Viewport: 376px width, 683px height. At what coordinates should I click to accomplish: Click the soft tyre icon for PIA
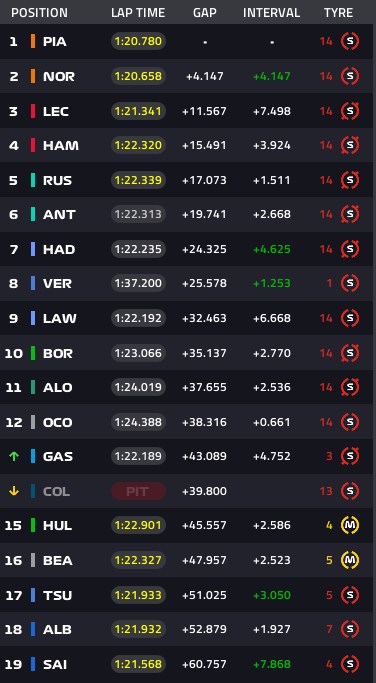tap(350, 41)
